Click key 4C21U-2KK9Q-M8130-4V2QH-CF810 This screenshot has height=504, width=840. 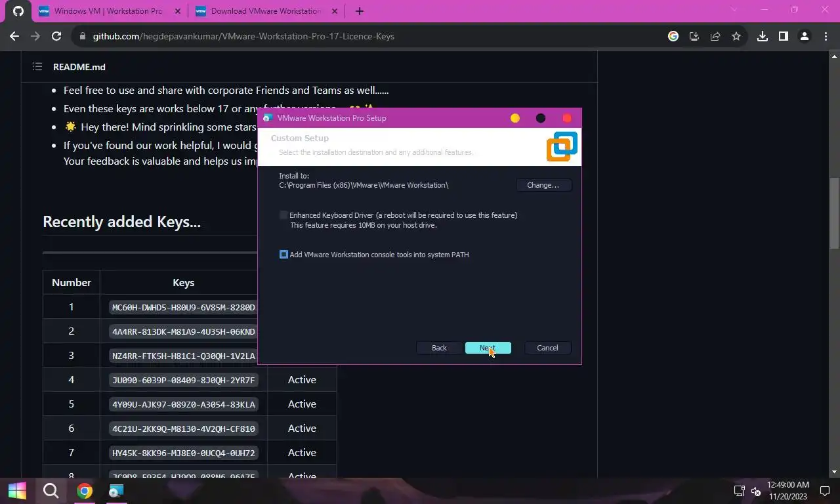[x=184, y=429]
